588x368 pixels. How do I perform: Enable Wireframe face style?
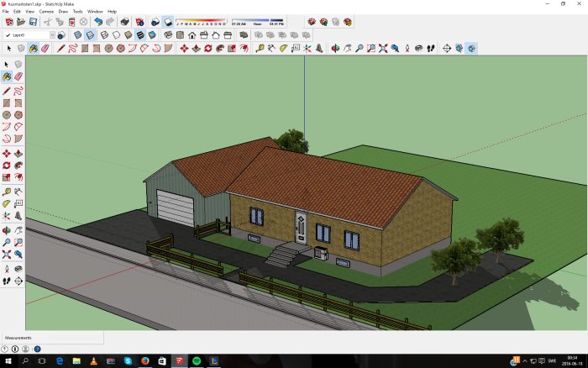pos(105,35)
